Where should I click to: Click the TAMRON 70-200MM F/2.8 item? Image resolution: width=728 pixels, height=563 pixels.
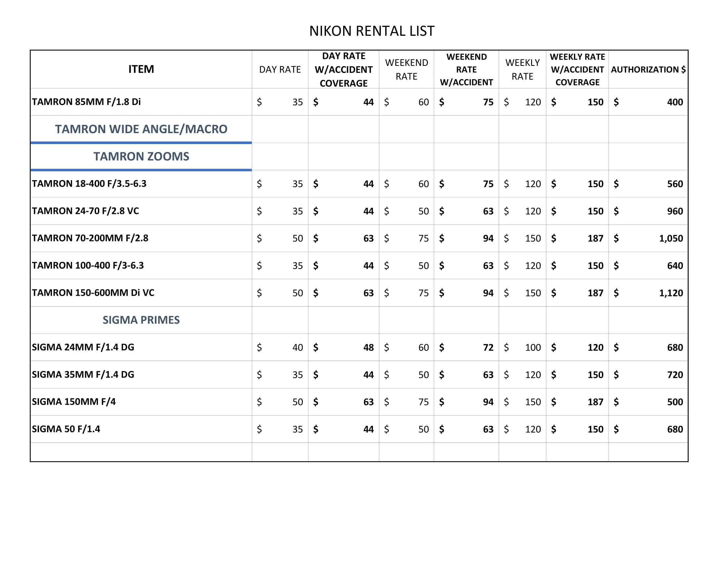(x=90, y=238)
